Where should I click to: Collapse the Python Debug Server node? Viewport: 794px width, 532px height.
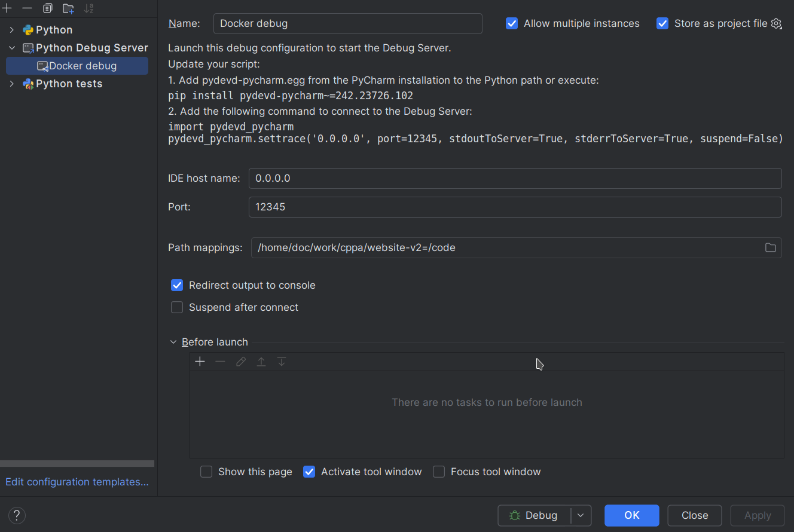12,47
